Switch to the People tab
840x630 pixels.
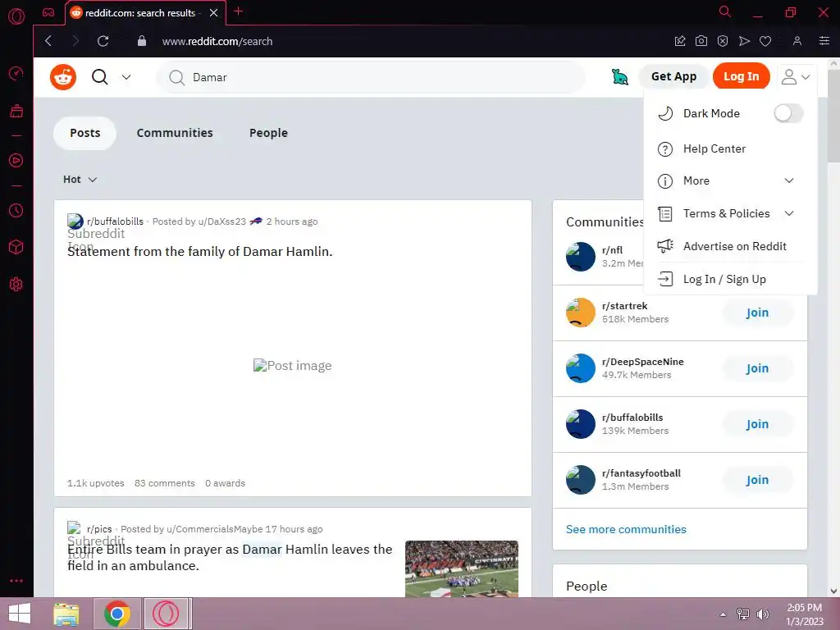click(x=268, y=133)
